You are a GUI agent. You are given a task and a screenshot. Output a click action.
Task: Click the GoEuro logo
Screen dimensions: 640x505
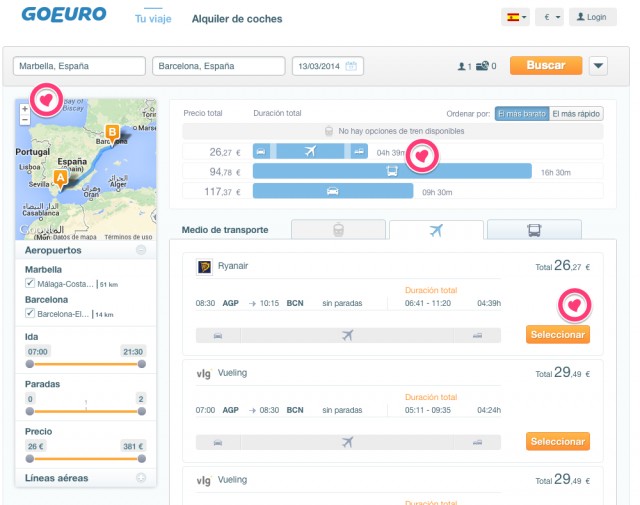click(x=64, y=14)
